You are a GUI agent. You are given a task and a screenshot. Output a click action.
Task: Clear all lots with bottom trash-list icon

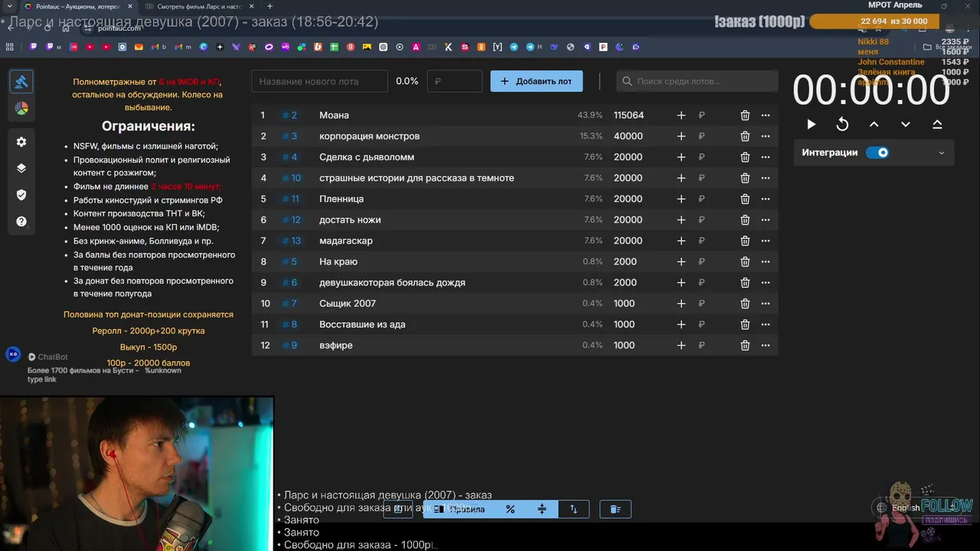(x=615, y=509)
